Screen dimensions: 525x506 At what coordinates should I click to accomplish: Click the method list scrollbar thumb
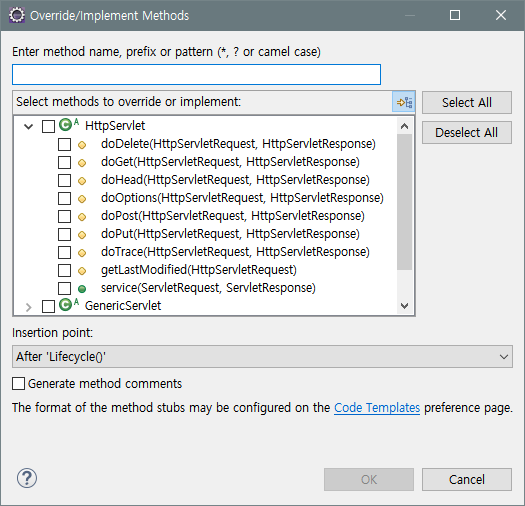point(404,202)
